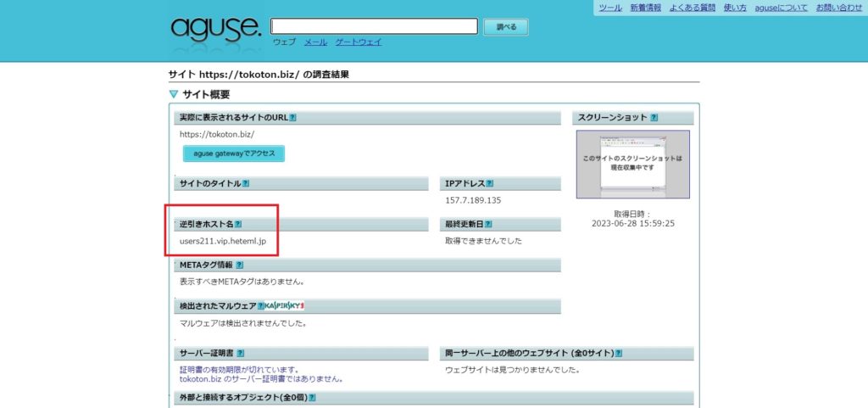The image size is (868, 408).
Task: Click help icon beside 外部と接続するオブジェクト
Action: [x=312, y=397]
